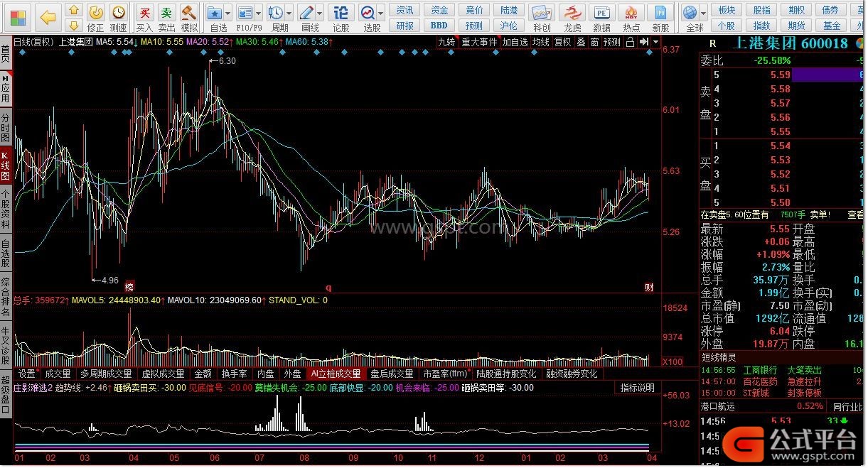Open the 测速 speed test clock

coord(118,13)
